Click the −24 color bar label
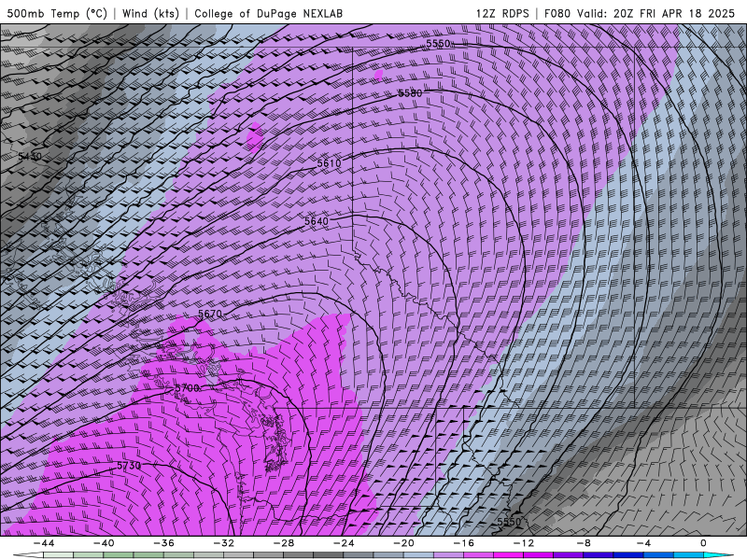The image size is (747, 560). (x=344, y=543)
